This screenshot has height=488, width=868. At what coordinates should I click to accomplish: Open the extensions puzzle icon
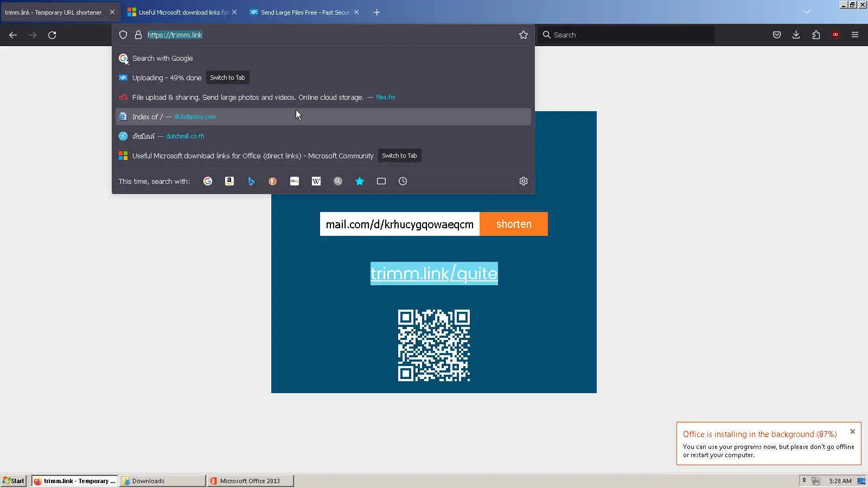pyautogui.click(x=816, y=35)
